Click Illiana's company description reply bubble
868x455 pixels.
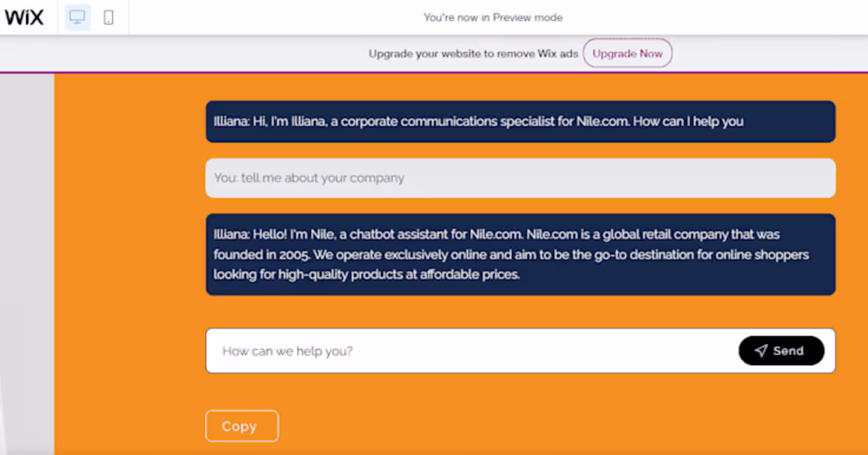click(521, 254)
